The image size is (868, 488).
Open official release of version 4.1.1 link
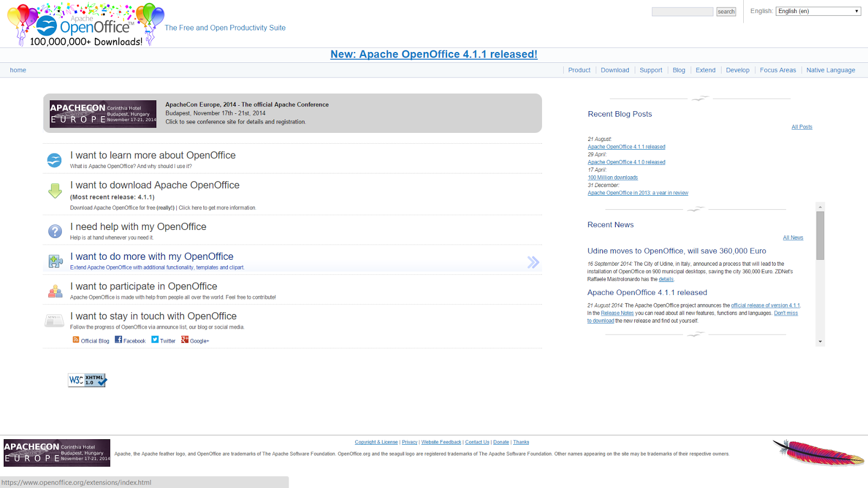[765, 305]
